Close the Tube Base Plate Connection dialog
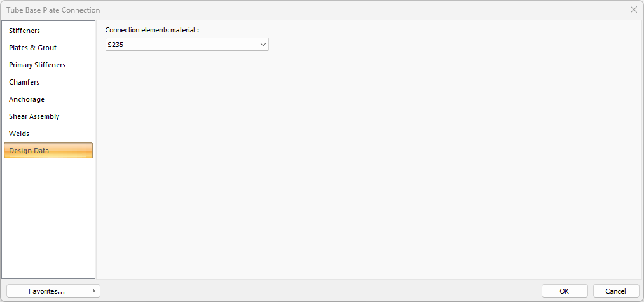Viewport: 644px width, 302px height. [633, 10]
